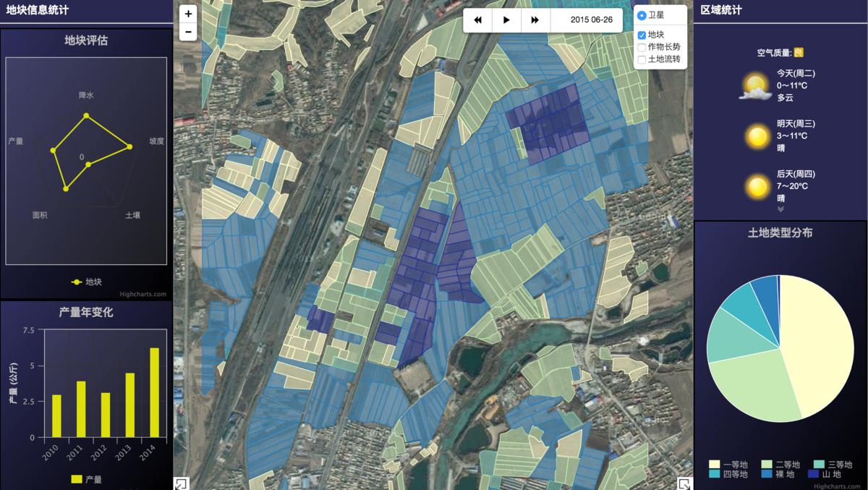The height and width of the screenshot is (490, 868).
Task: Click today's cloudy weather icon
Action: tap(755, 86)
